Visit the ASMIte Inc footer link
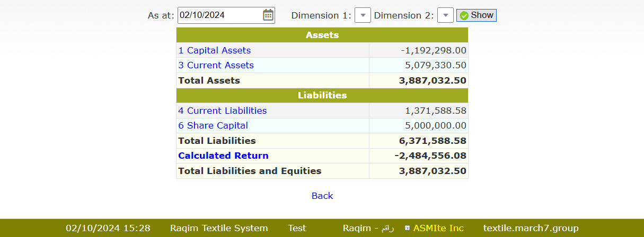The image size is (644, 237). tap(438, 228)
